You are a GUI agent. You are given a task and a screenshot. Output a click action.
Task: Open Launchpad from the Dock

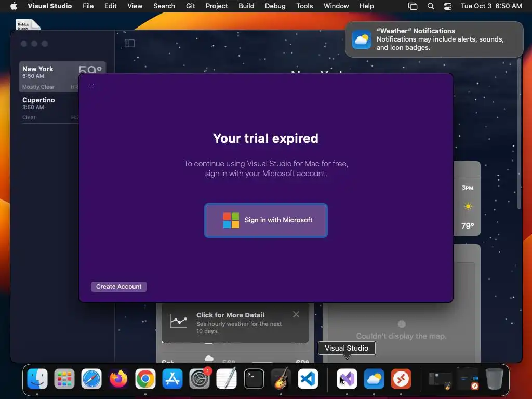click(64, 379)
